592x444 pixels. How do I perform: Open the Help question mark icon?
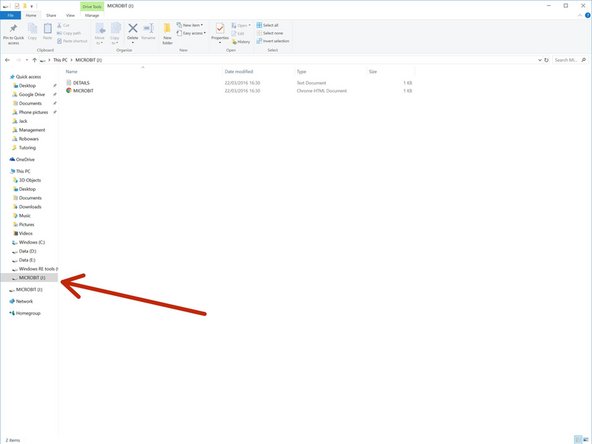[x=587, y=15]
